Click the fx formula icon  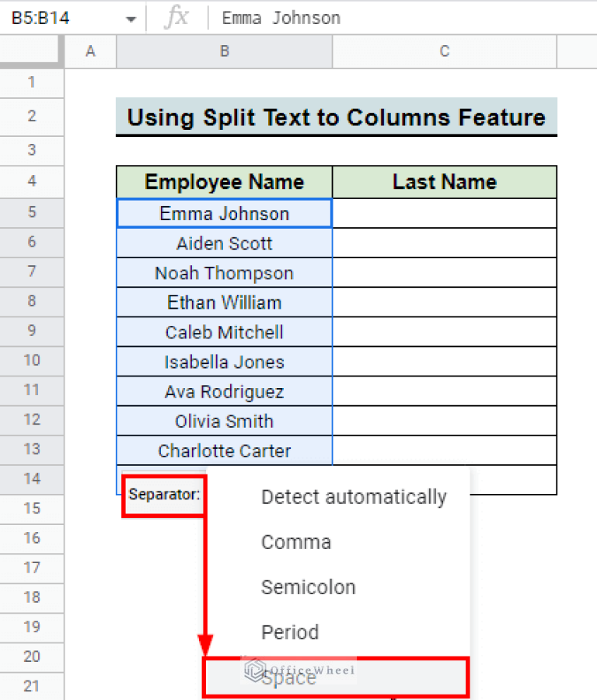point(176,18)
